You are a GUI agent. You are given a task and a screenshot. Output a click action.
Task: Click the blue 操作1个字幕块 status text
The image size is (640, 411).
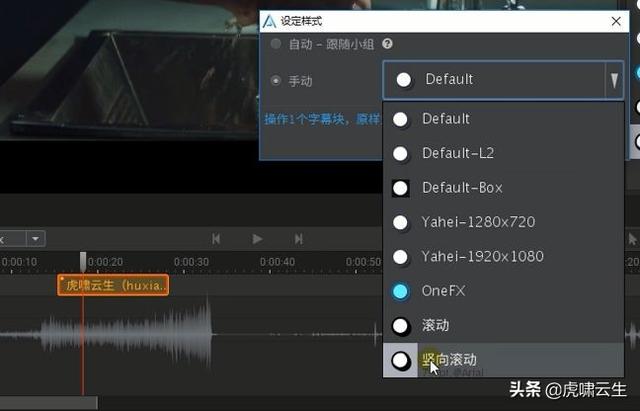tap(322, 119)
